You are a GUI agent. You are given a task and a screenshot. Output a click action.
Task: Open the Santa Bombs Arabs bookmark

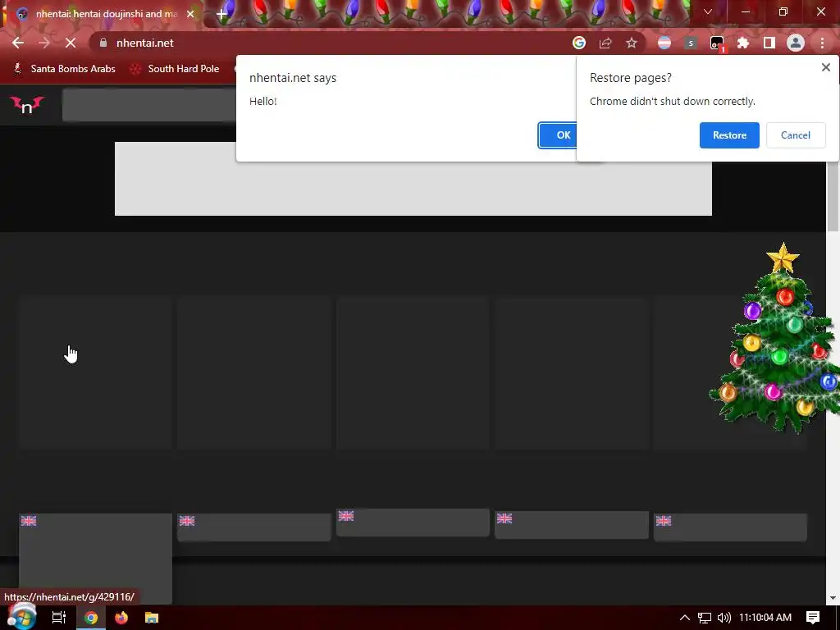pos(65,69)
